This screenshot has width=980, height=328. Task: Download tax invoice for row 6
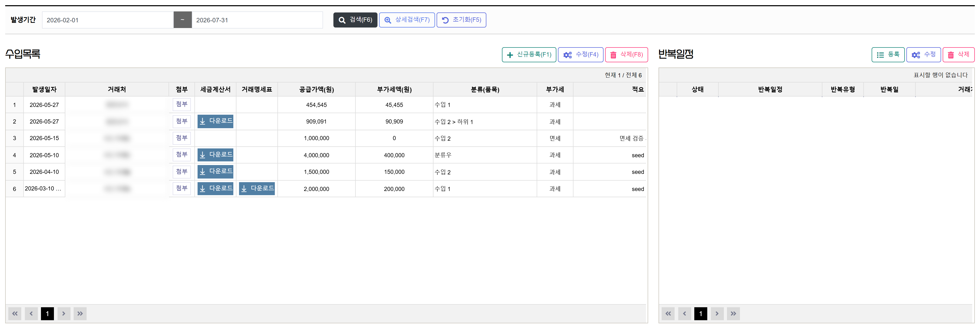click(x=215, y=189)
